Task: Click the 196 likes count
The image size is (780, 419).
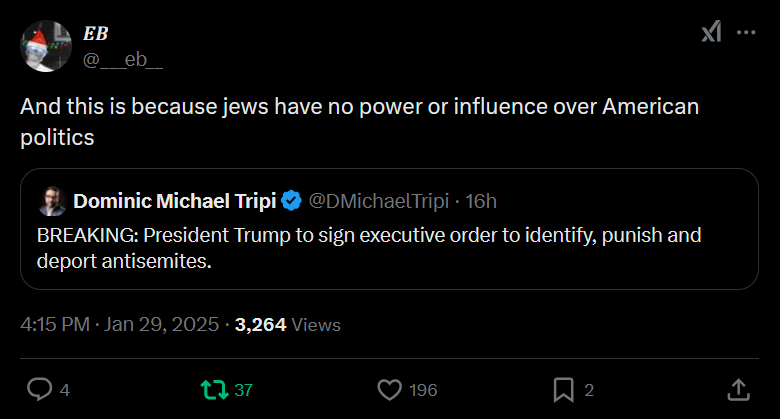Action: coord(423,389)
